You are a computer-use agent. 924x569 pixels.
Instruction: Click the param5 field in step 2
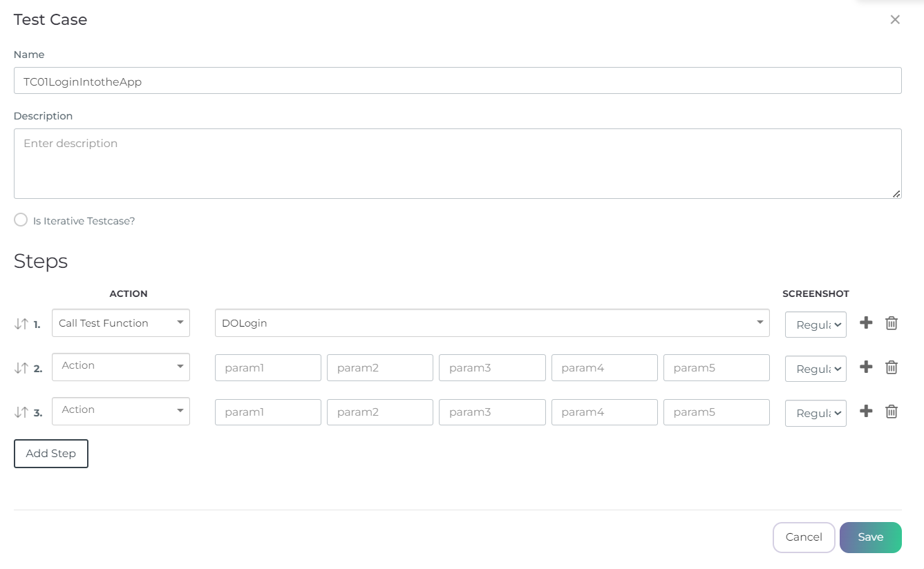(x=717, y=367)
